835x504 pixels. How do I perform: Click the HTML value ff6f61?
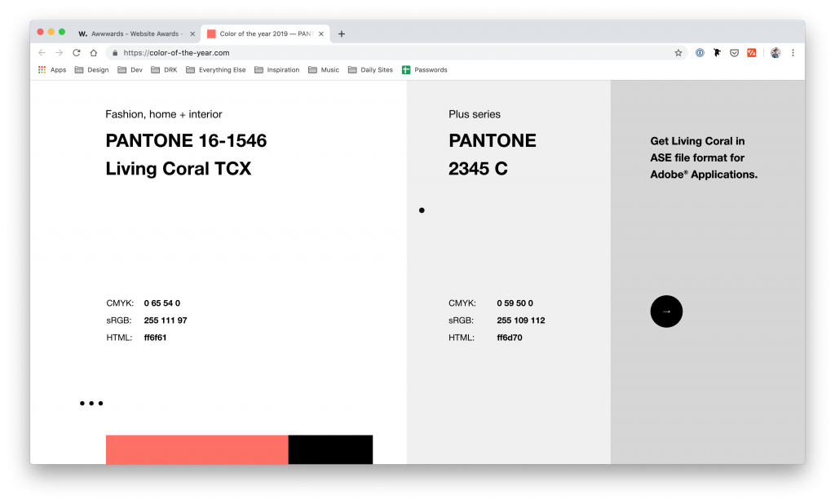click(155, 338)
